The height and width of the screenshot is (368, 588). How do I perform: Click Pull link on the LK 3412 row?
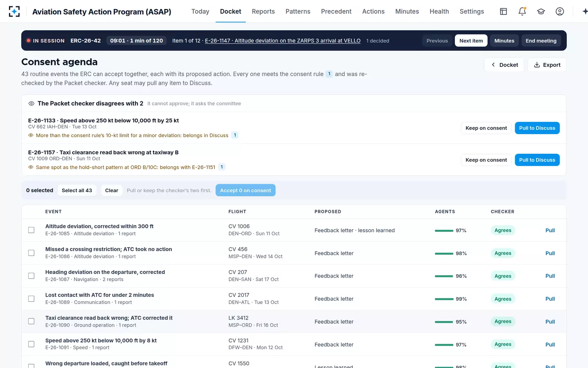point(550,321)
